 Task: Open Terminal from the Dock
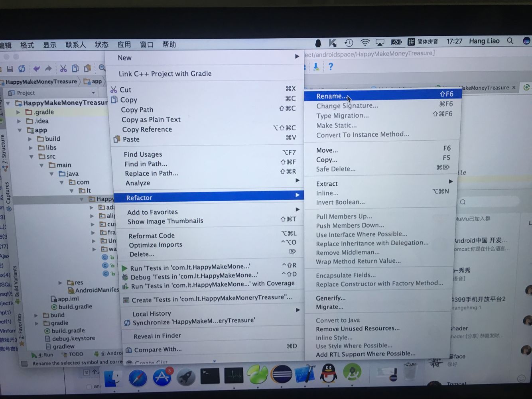tap(210, 375)
